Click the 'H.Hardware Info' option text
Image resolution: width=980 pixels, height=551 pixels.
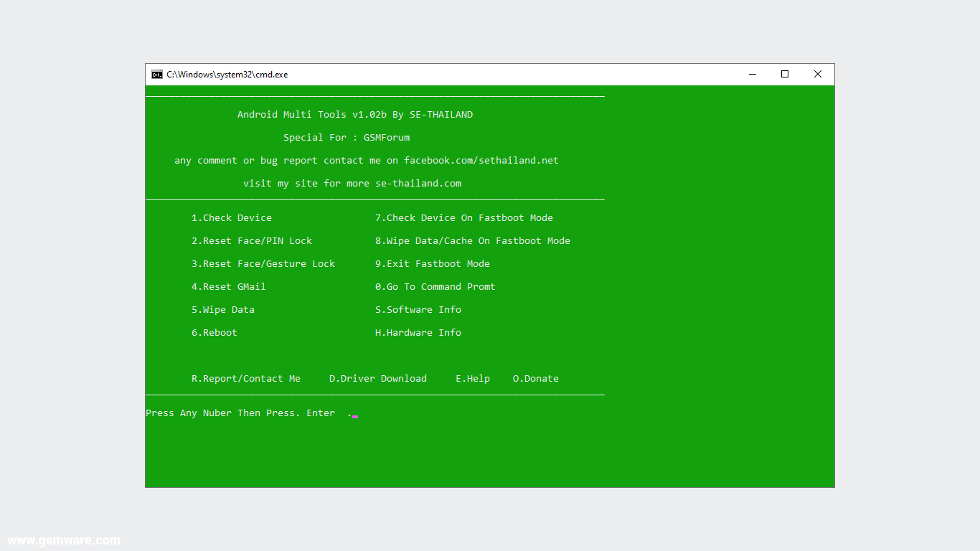(418, 333)
